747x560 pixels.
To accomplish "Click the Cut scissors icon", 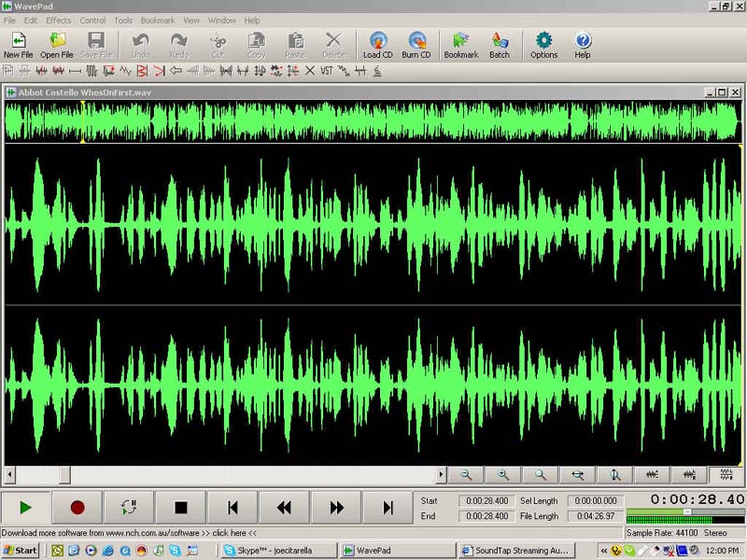I will [x=218, y=45].
